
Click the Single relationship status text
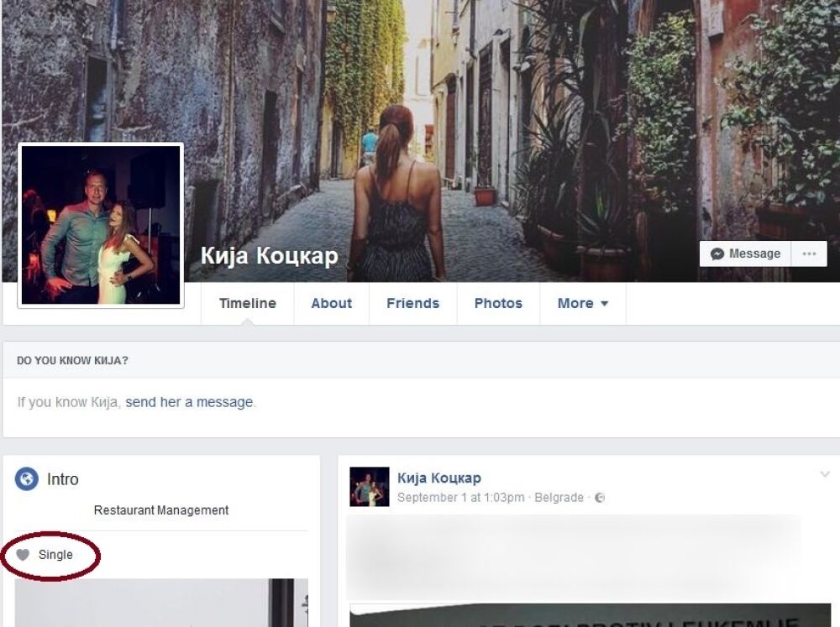pyautogui.click(x=55, y=555)
